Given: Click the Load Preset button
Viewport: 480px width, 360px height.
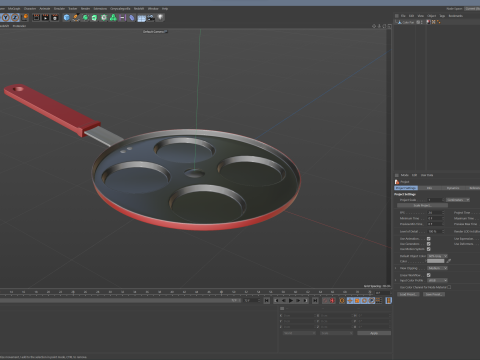Looking at the screenshot, I should [x=408, y=294].
